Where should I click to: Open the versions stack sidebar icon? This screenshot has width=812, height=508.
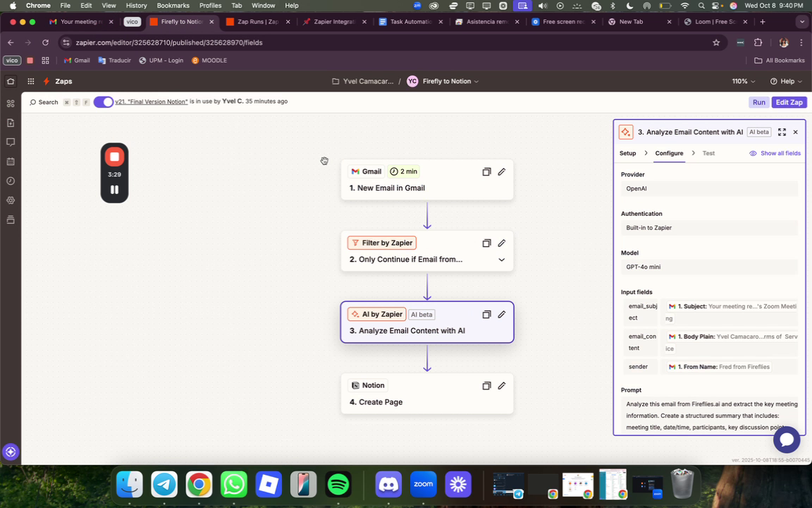coord(11,220)
